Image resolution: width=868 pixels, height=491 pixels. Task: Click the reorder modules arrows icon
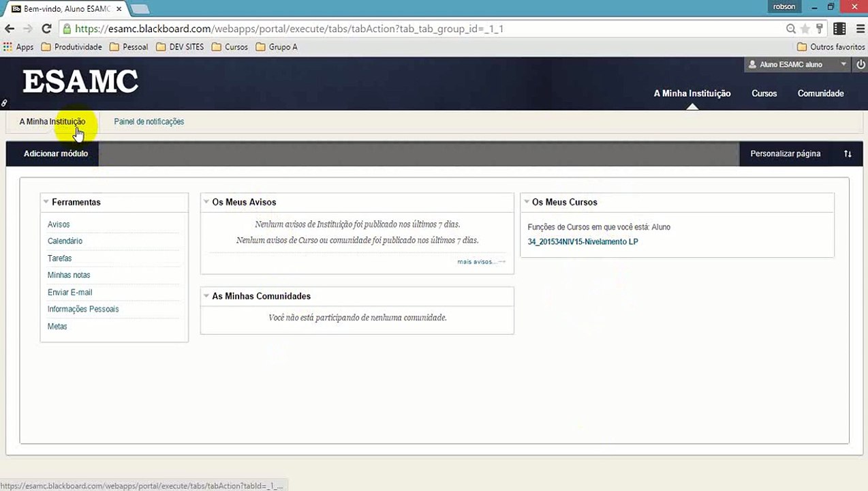pos(848,153)
